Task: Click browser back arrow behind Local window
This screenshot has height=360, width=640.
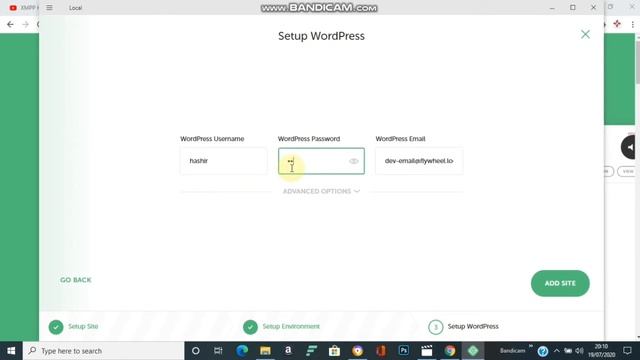Action: point(10,24)
